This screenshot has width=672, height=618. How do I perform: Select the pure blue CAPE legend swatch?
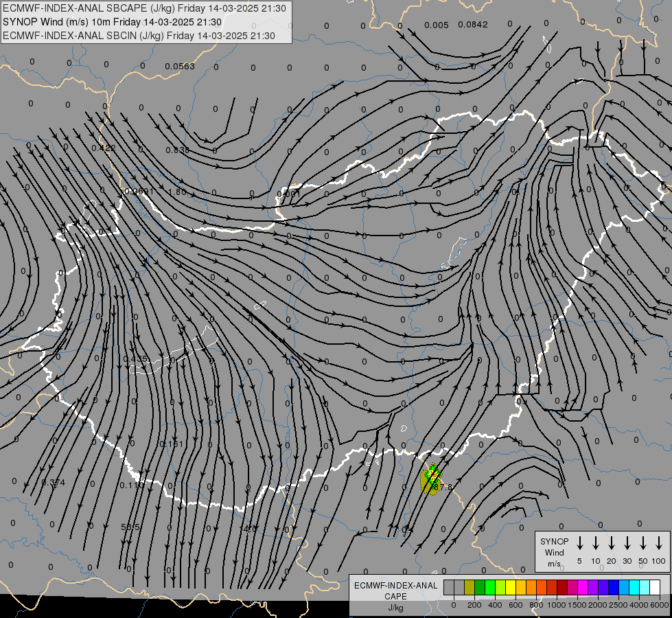(614, 587)
